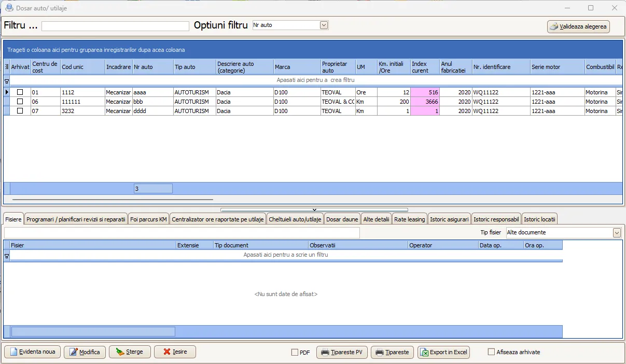Screen dimensions: 626x364
Task: Sort by Serie motor column header
Action: (557, 67)
